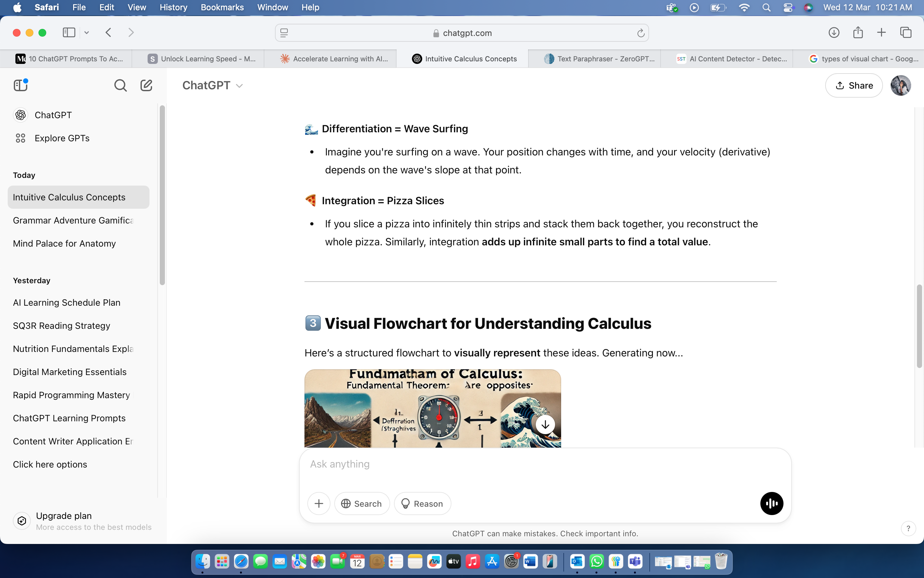Toggle the Search web option

(x=362, y=504)
